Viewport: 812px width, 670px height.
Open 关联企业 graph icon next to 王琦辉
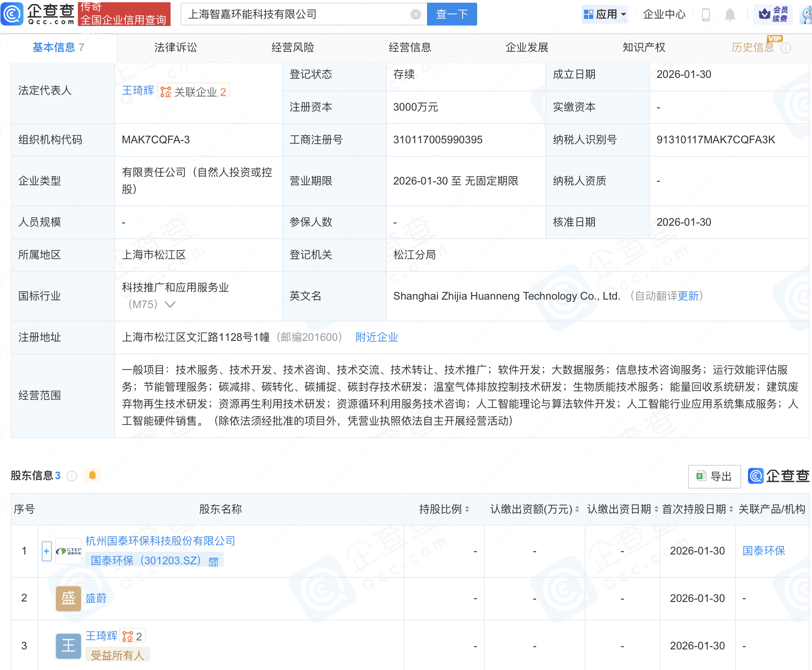(166, 91)
